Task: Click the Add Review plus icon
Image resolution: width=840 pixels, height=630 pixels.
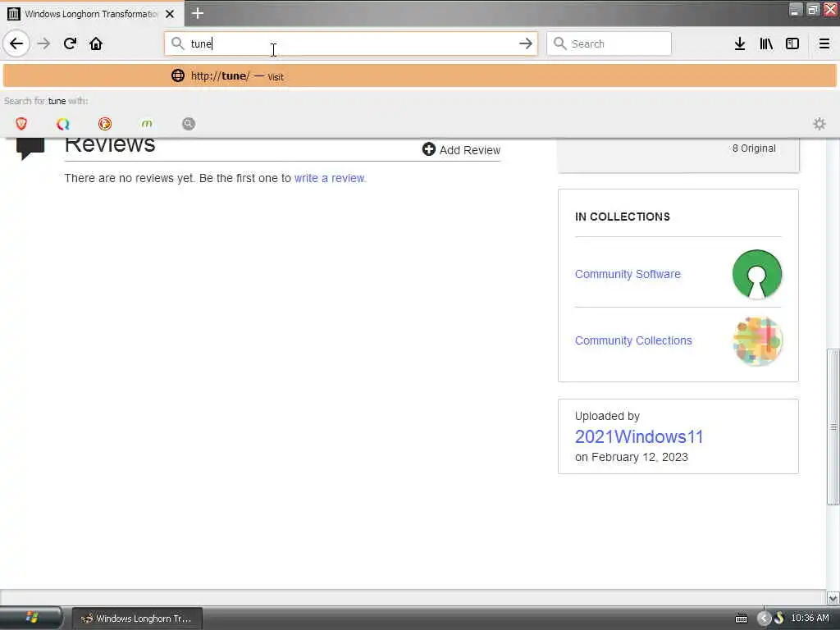Action: [428, 149]
